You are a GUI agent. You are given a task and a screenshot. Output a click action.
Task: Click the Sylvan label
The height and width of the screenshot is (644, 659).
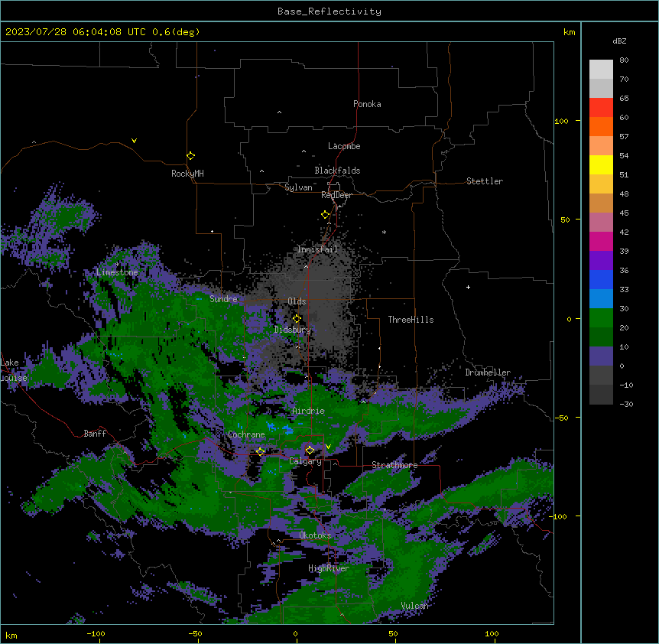pyautogui.click(x=298, y=187)
